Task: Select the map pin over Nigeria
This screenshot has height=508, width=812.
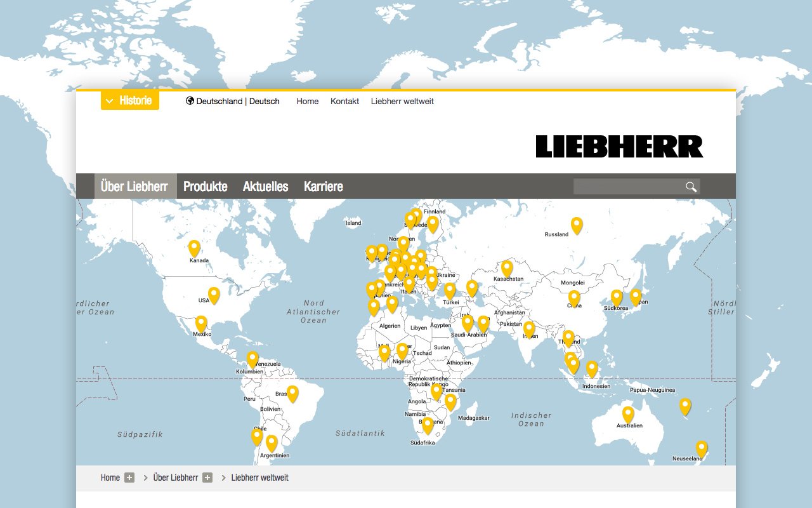Action: [402, 351]
